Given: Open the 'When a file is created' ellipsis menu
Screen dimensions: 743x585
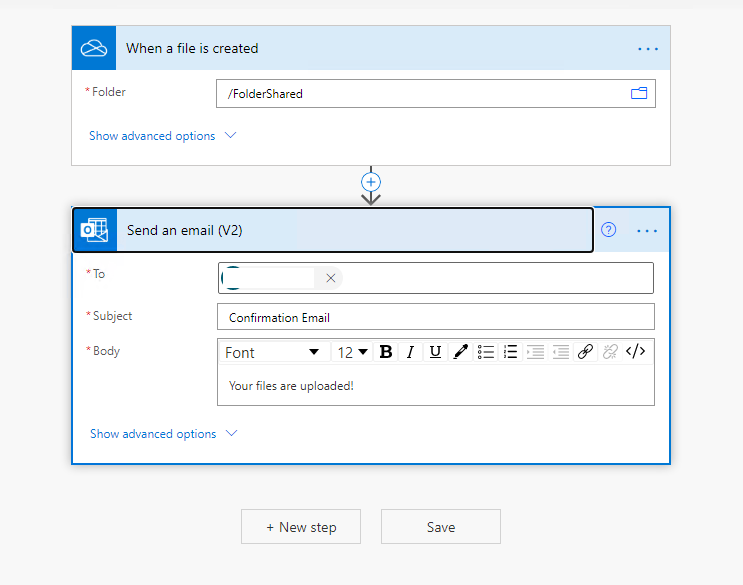Looking at the screenshot, I should click(x=648, y=49).
